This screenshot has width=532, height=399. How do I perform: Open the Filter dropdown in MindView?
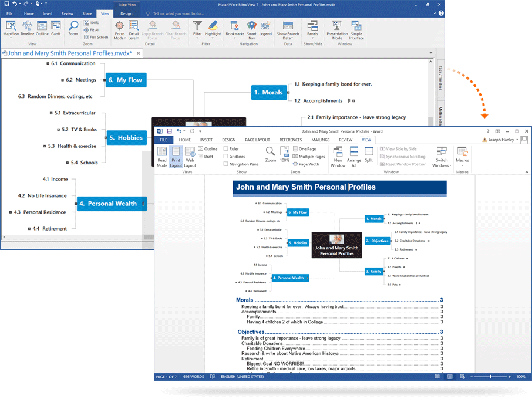[197, 29]
